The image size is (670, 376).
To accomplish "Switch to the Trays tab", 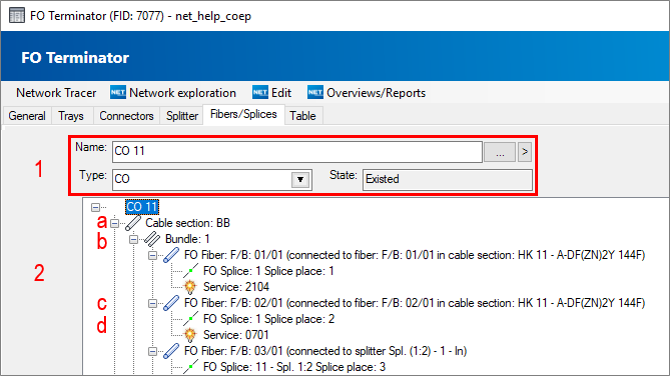I will click(71, 116).
